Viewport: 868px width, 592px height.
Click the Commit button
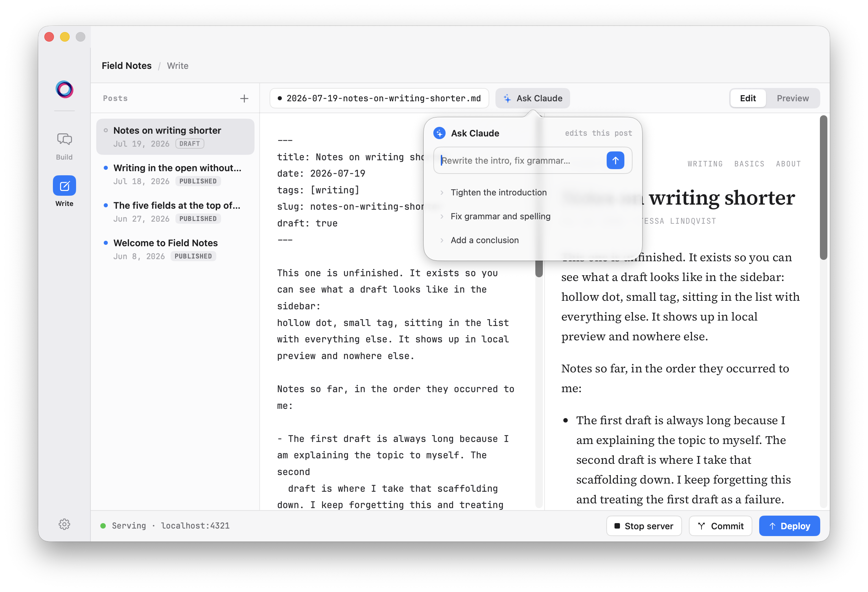720,526
